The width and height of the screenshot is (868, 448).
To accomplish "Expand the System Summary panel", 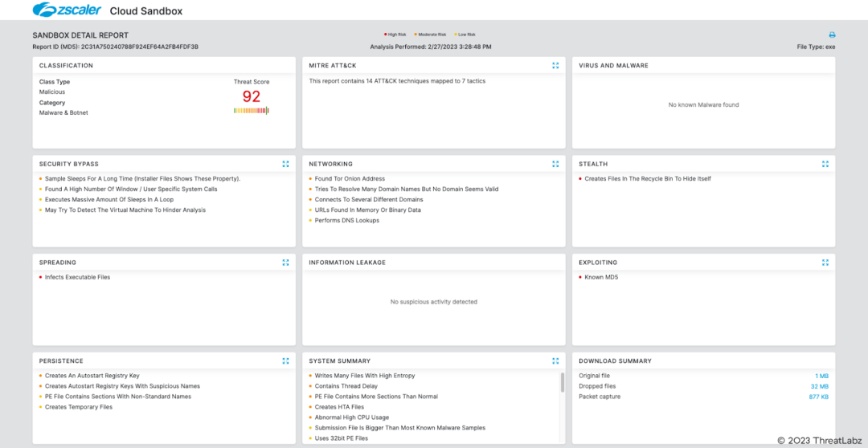I will [555, 361].
